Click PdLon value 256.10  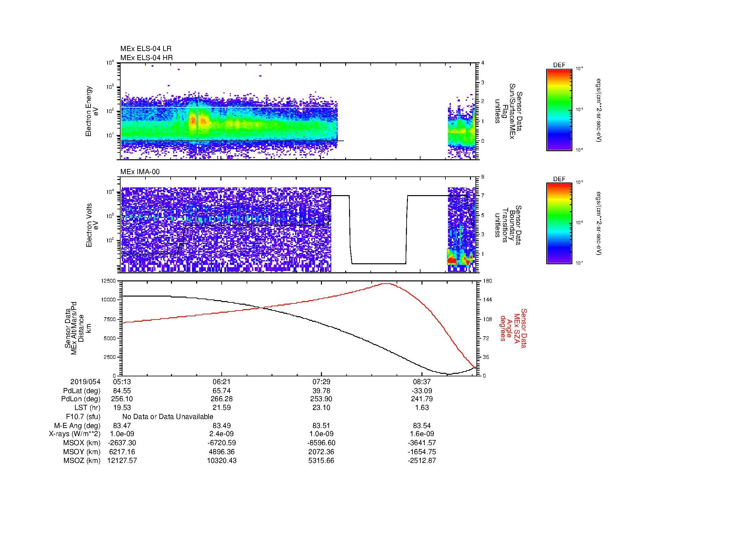coord(122,399)
